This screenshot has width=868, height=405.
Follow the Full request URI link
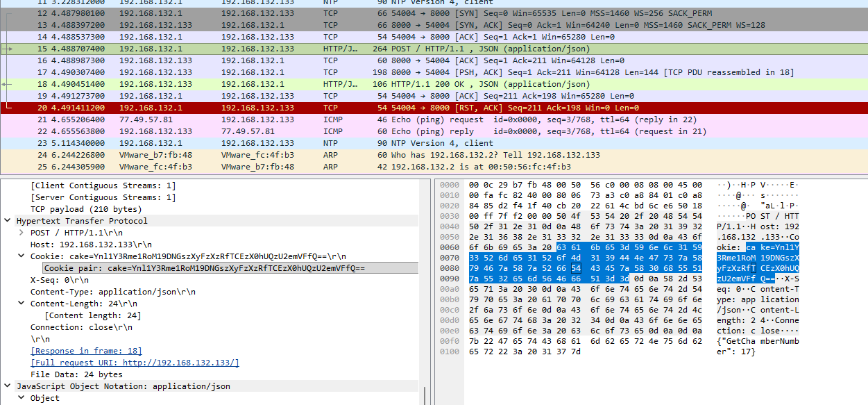click(x=135, y=363)
